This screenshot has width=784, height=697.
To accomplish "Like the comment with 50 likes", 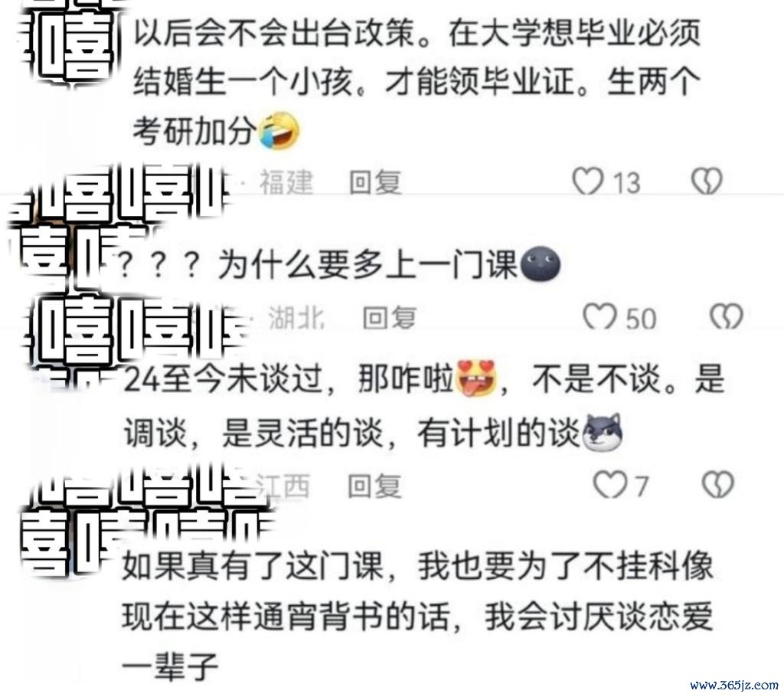I will pos(599,317).
